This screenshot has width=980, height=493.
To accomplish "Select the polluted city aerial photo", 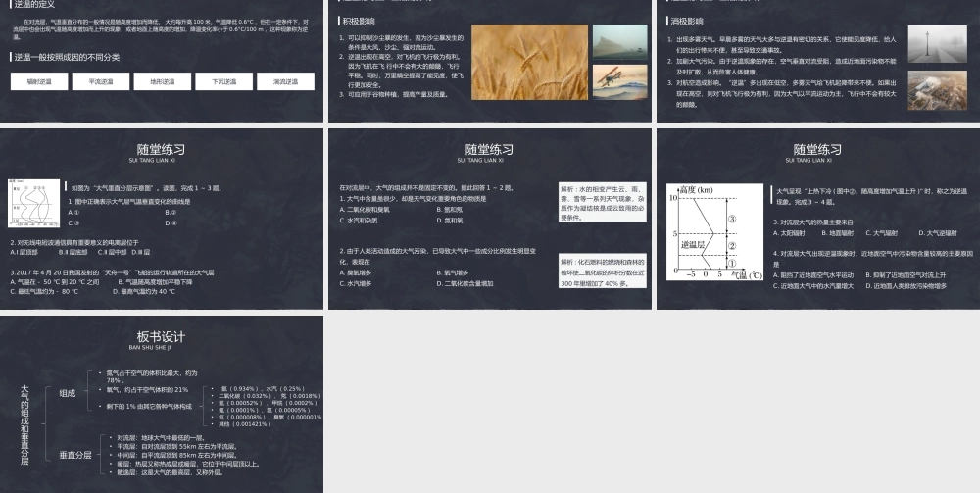I will click(937, 90).
